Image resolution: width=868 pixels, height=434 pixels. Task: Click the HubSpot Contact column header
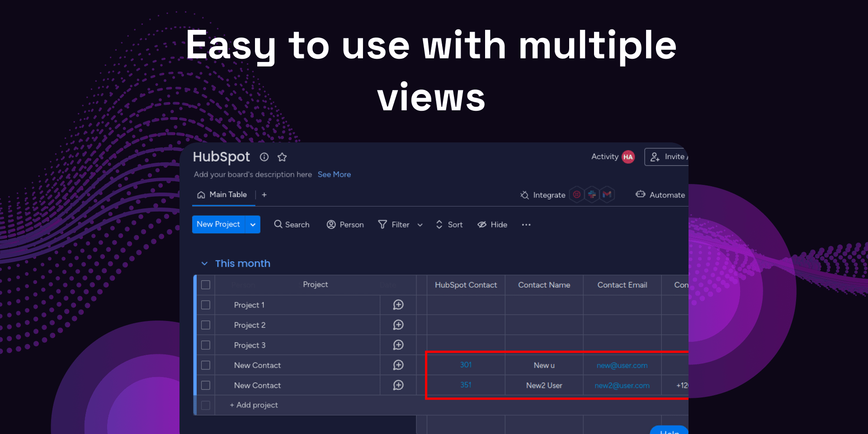pyautogui.click(x=466, y=285)
